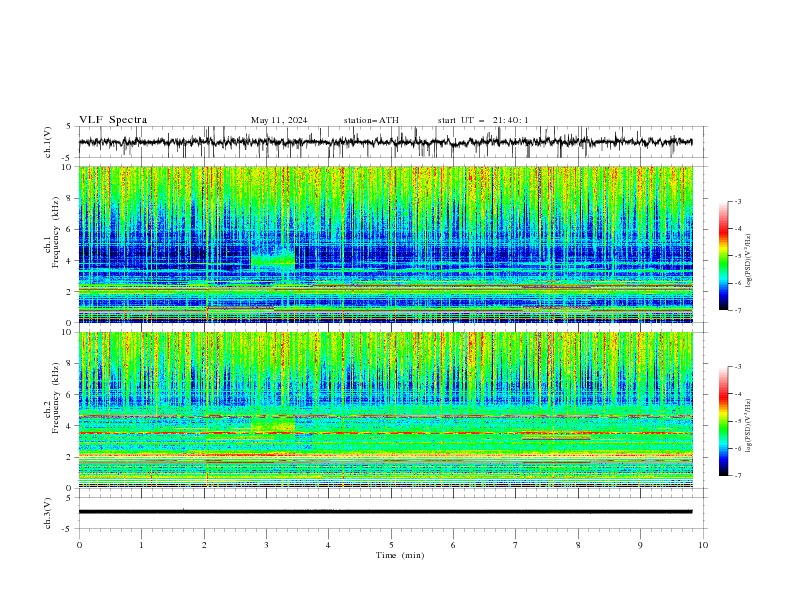Click the ch.1 frequency axis tick "10"
This screenshot has width=792, height=612.
[66, 167]
